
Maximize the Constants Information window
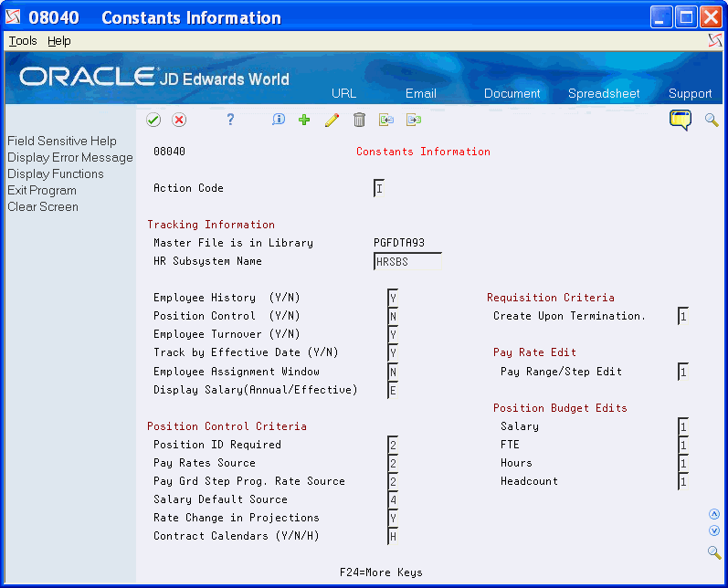[x=686, y=17]
